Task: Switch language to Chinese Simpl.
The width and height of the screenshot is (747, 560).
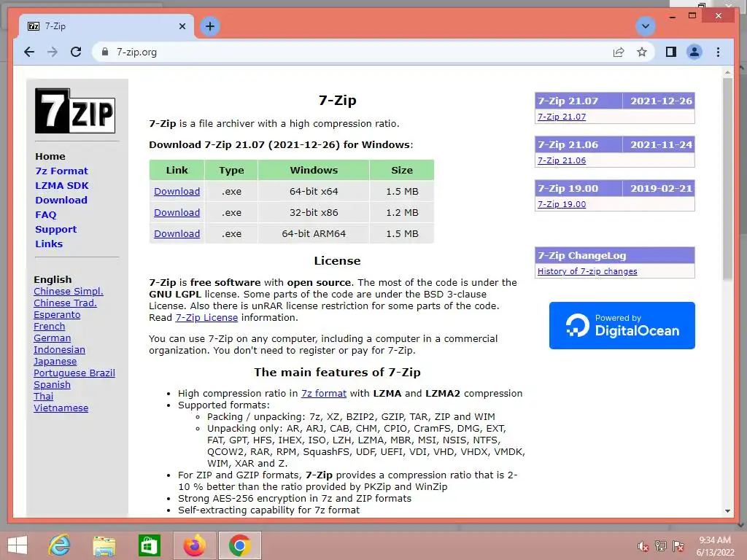Action: tap(68, 292)
